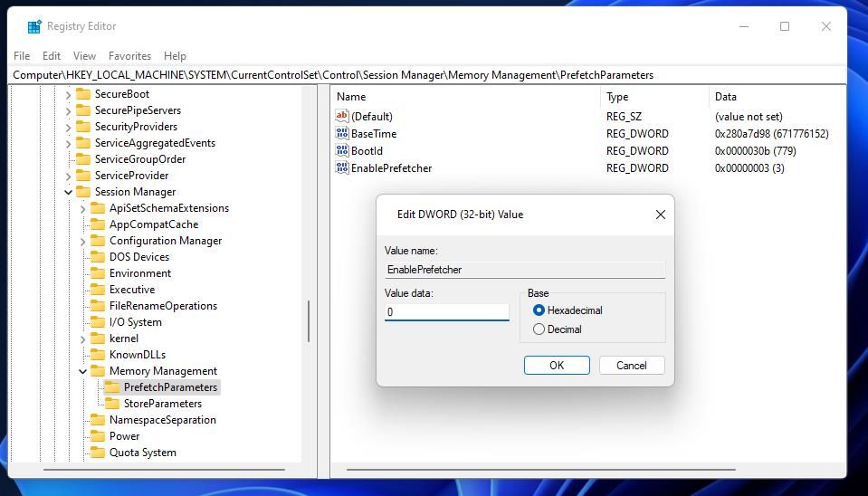This screenshot has width=868, height=496.
Task: Click the EnablePrefetcher DWORD value icon
Action: 342,167
